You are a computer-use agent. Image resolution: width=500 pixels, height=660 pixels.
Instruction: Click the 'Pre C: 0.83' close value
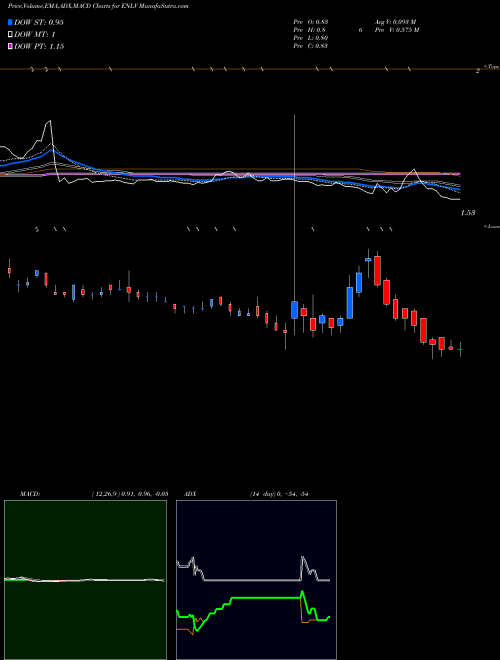(311, 46)
